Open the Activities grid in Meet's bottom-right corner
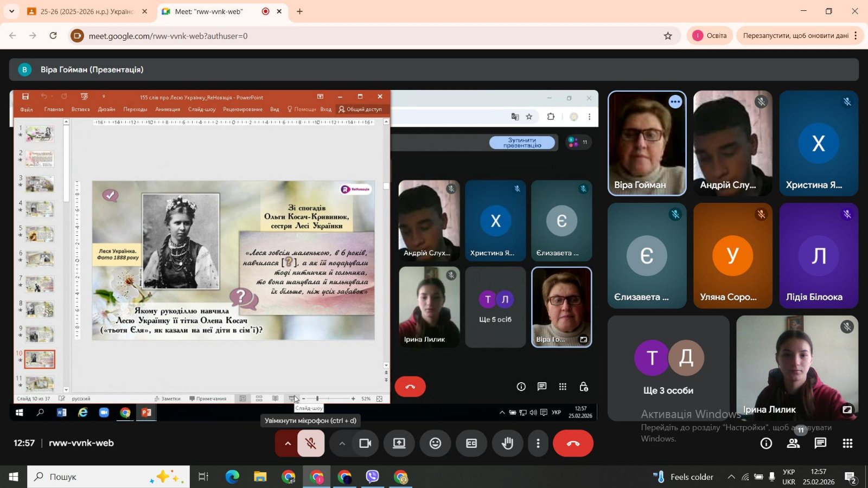Screen dimensions: 868x488 click(847, 444)
